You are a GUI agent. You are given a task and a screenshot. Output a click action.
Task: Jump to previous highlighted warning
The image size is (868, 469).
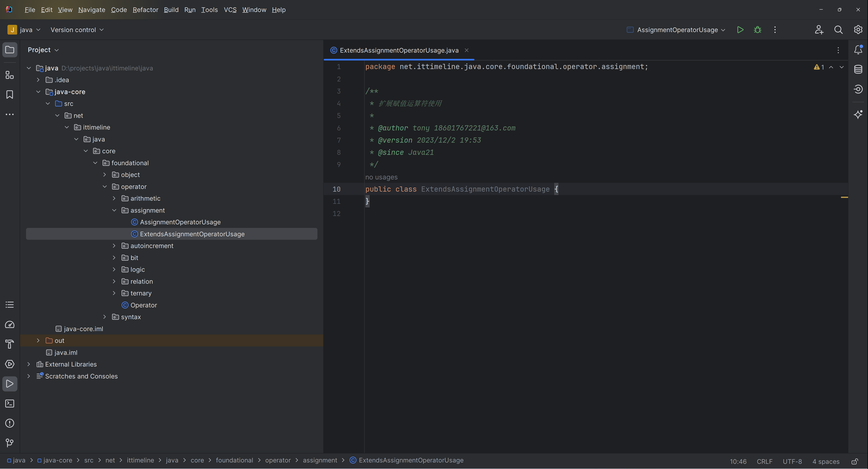831,67
